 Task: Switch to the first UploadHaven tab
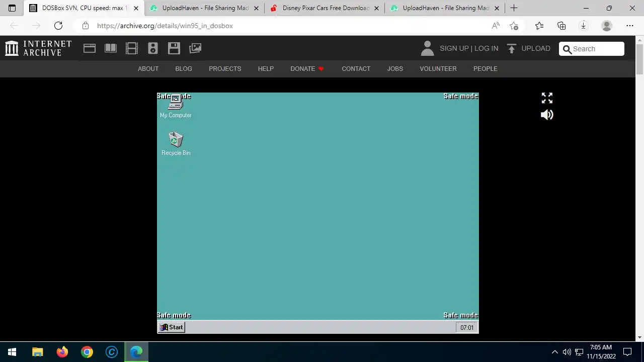(x=205, y=8)
